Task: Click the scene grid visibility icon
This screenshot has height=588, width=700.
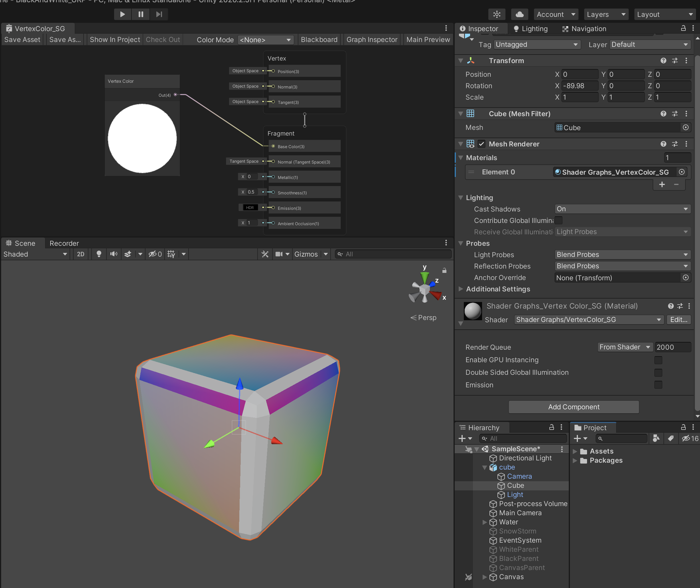Action: click(x=171, y=254)
